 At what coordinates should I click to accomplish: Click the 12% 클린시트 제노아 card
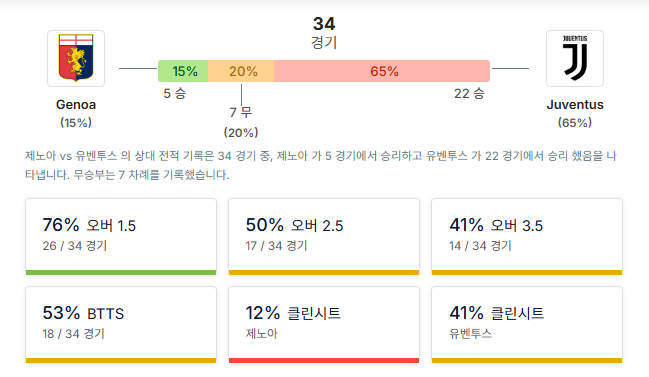coord(324,325)
